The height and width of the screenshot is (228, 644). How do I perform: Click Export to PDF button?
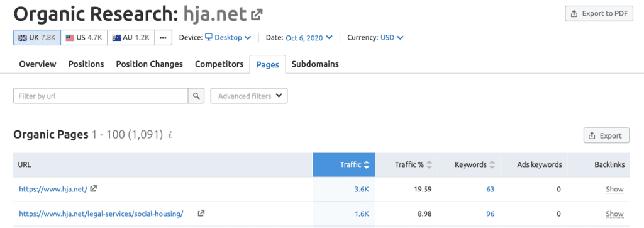tap(599, 14)
